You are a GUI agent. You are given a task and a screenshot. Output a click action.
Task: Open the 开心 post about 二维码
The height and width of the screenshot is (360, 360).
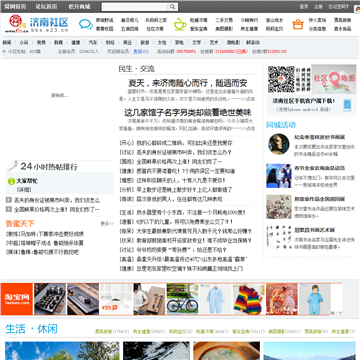(x=176, y=143)
